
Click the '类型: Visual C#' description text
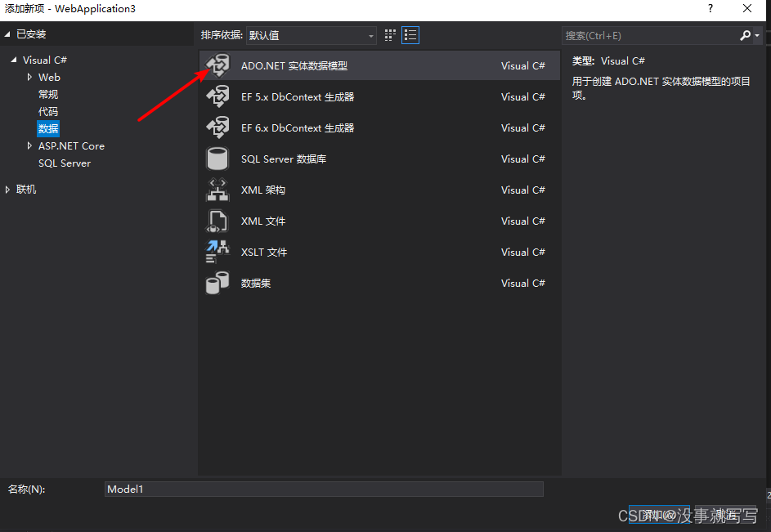click(608, 61)
